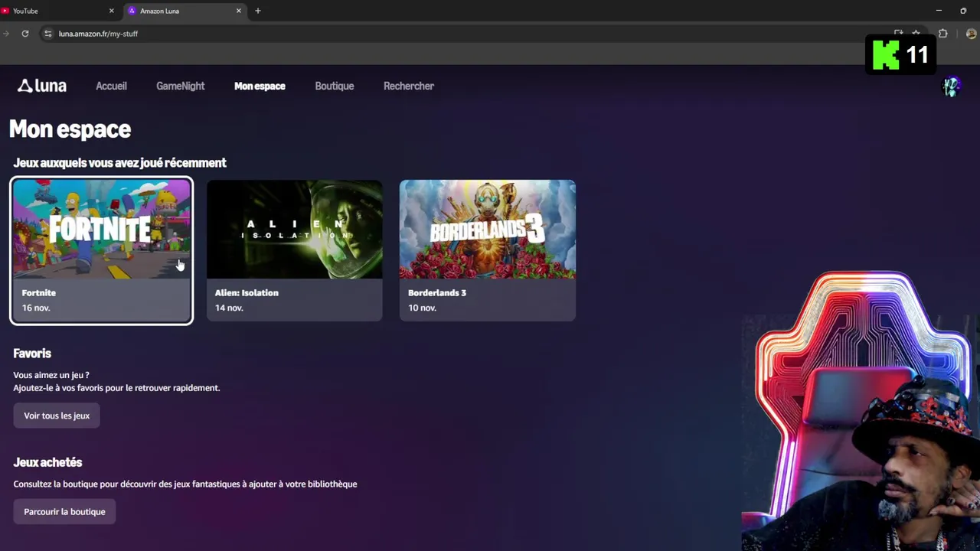The width and height of the screenshot is (980, 551).
Task: Click the forward navigation arrow
Action: 6,34
